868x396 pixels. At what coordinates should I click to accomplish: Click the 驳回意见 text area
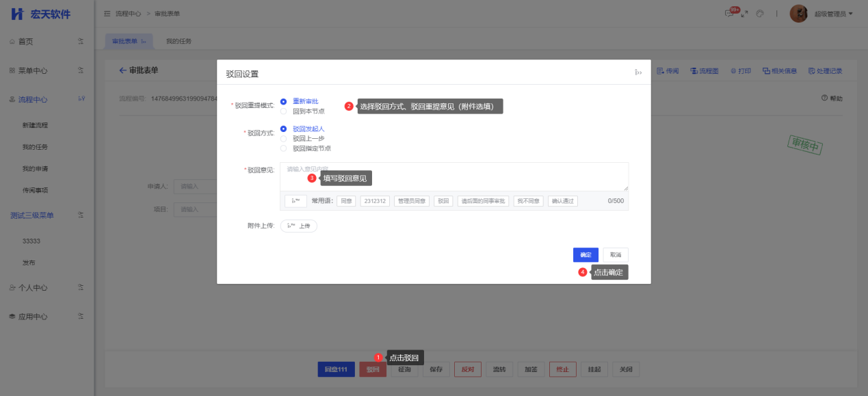[x=453, y=177]
